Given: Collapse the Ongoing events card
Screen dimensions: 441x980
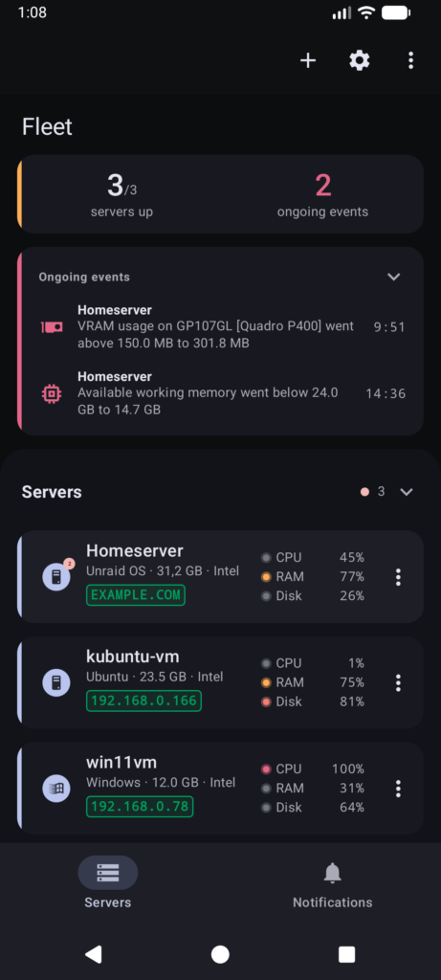Looking at the screenshot, I should pyautogui.click(x=393, y=277).
